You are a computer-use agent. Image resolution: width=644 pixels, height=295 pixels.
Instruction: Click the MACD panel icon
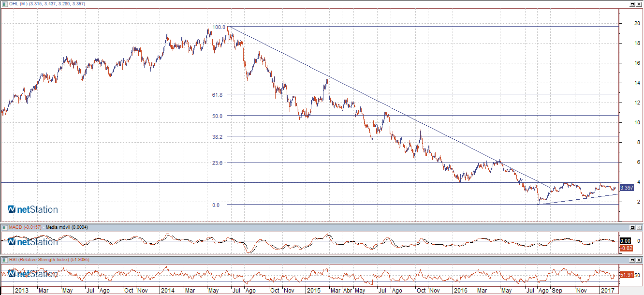[4, 227]
